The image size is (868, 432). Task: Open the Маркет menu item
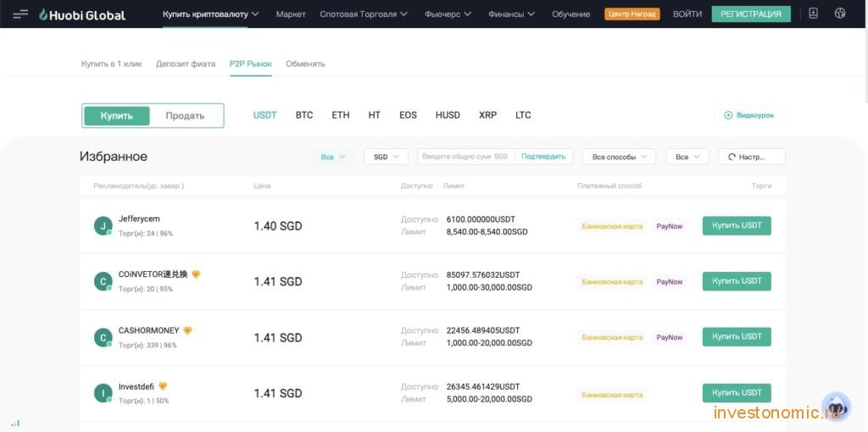(x=291, y=14)
